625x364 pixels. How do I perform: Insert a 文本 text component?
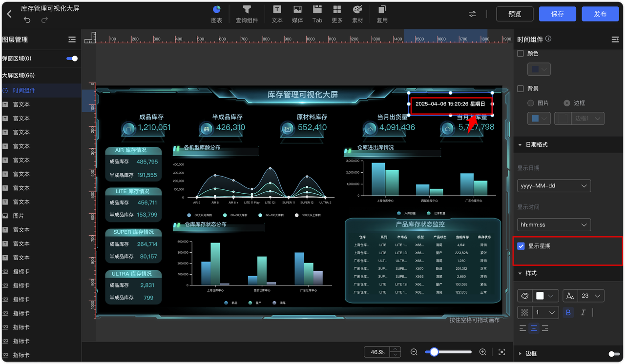[x=277, y=14]
